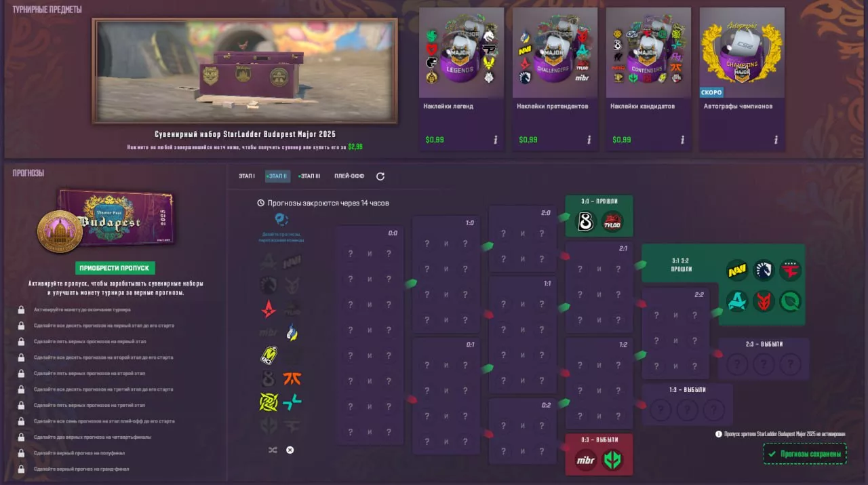This screenshot has height=485, width=868.
Task: Select the Astralis team logo
Action: [269, 310]
